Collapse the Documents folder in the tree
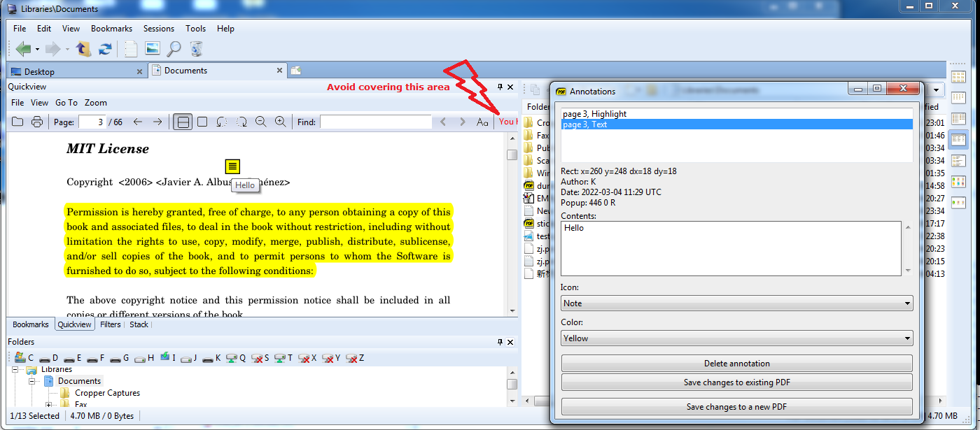Screen dimensions: 980x430 click(31, 380)
